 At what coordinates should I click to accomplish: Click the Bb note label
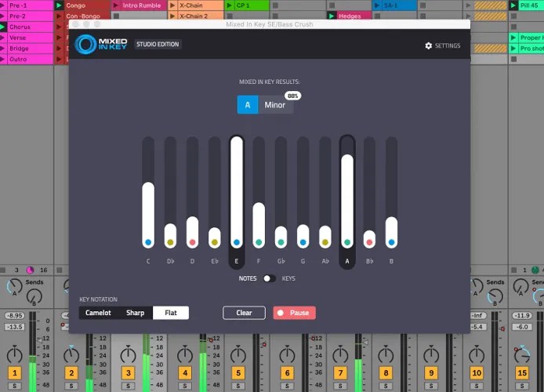pyautogui.click(x=369, y=261)
